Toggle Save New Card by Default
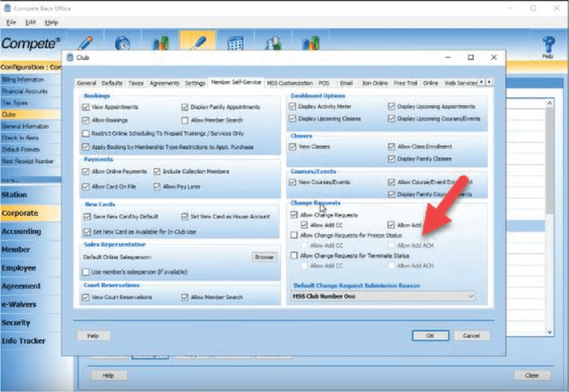Image resolution: width=569 pixels, height=392 pixels. (x=87, y=217)
